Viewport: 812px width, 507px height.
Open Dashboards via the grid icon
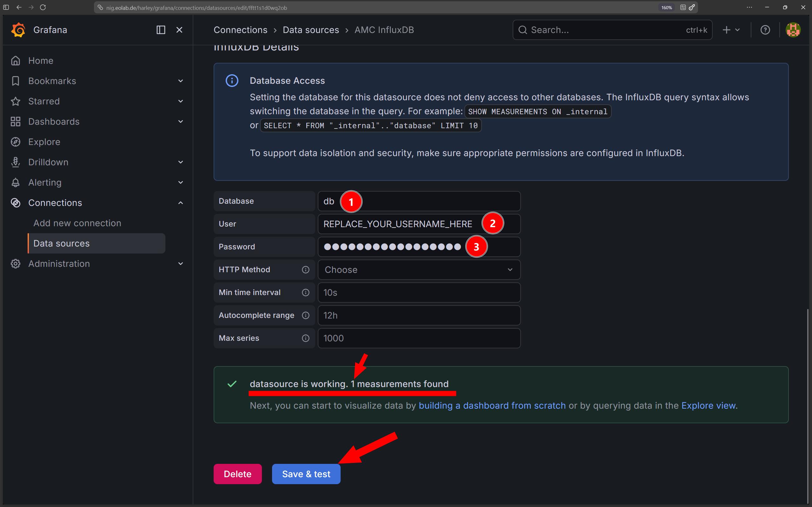[16, 122]
